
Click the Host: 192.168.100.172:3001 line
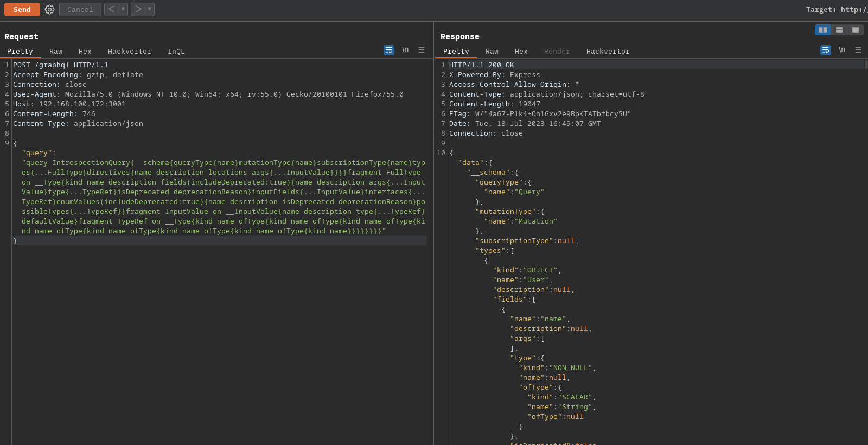pyautogui.click(x=69, y=104)
